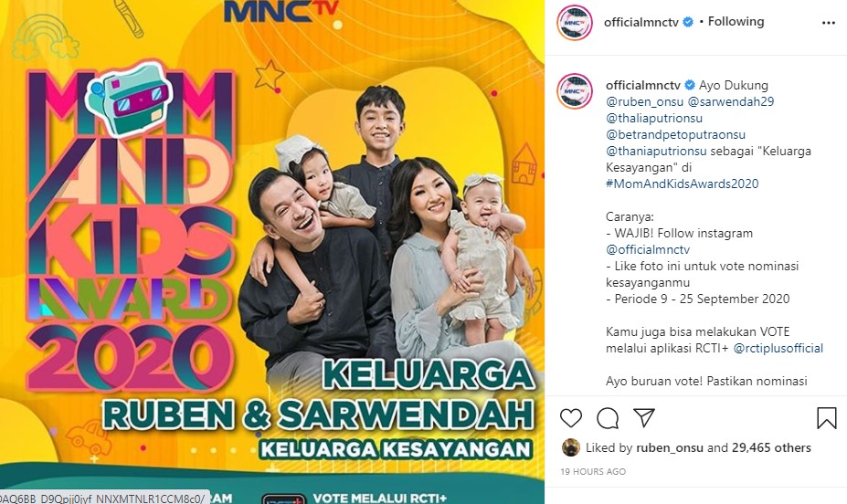Share post using paper plane icon
This screenshot has height=504, width=847.
(644, 417)
